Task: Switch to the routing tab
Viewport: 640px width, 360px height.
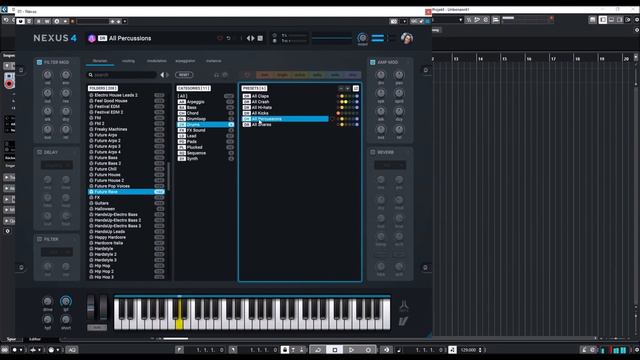Action: tap(128, 61)
